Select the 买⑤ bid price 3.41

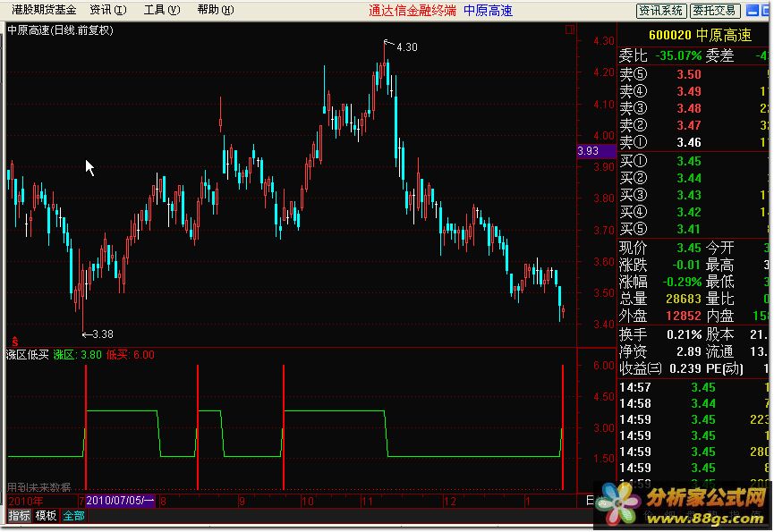tap(689, 229)
